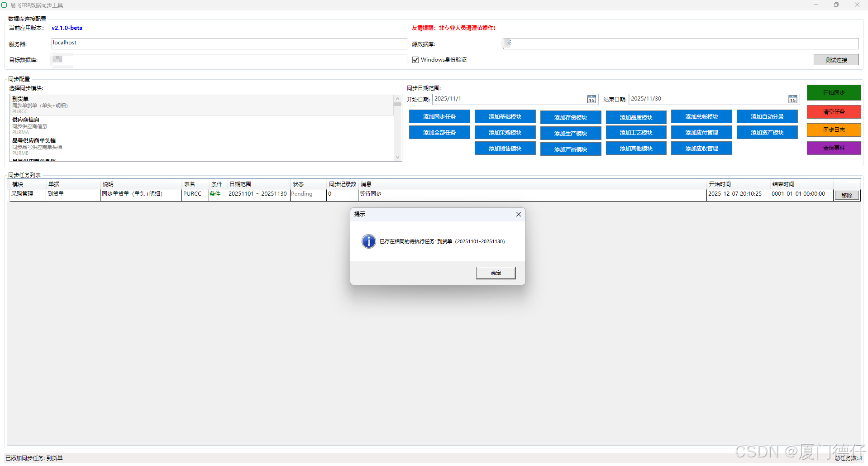Click version label v2.1.0-beta

[x=67, y=28]
